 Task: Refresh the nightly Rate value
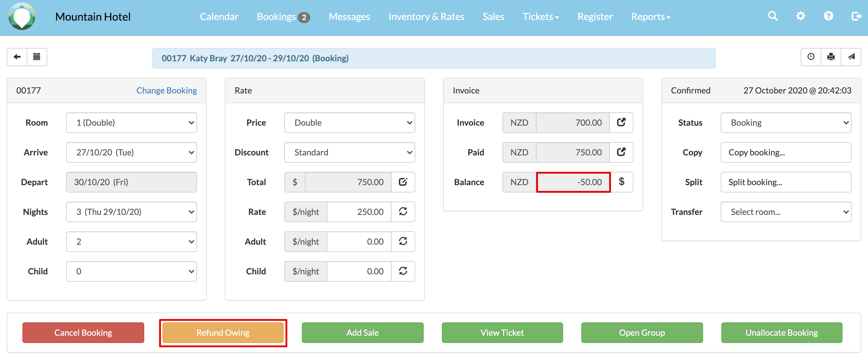point(403,212)
